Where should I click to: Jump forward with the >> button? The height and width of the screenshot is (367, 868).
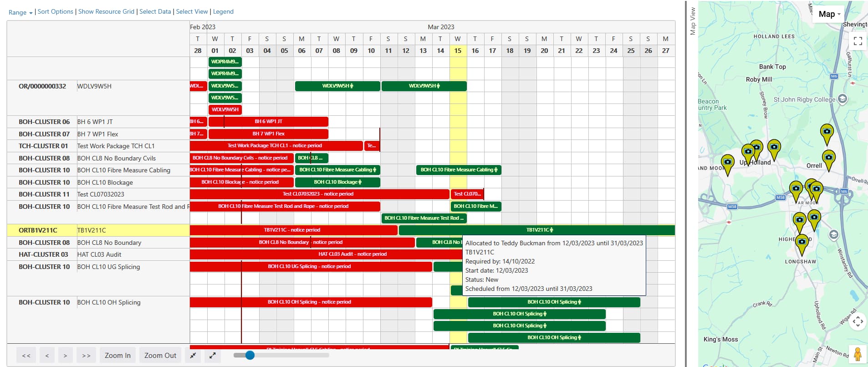click(x=86, y=355)
